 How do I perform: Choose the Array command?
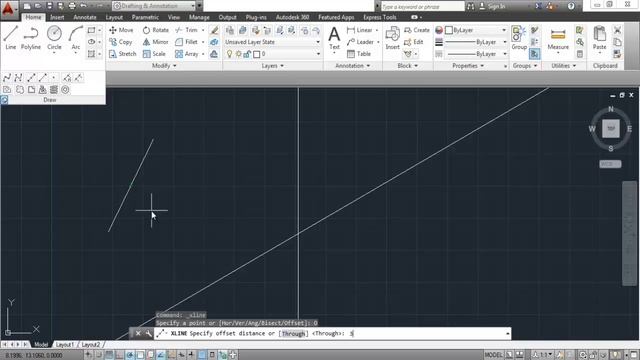187,53
